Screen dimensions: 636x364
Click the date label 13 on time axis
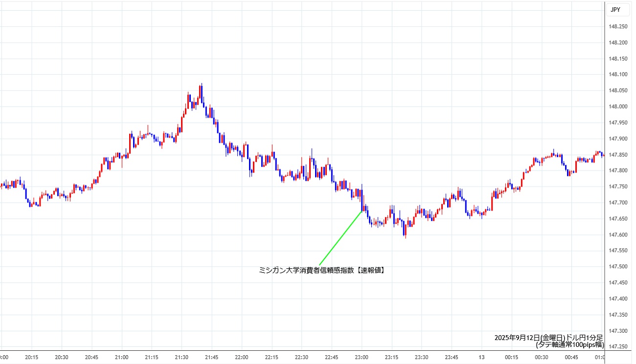(x=481, y=357)
